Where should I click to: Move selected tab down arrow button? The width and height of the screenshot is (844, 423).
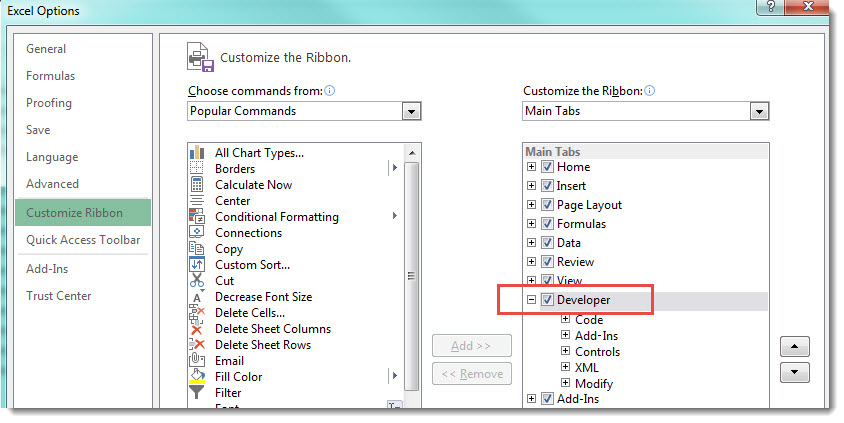(794, 372)
